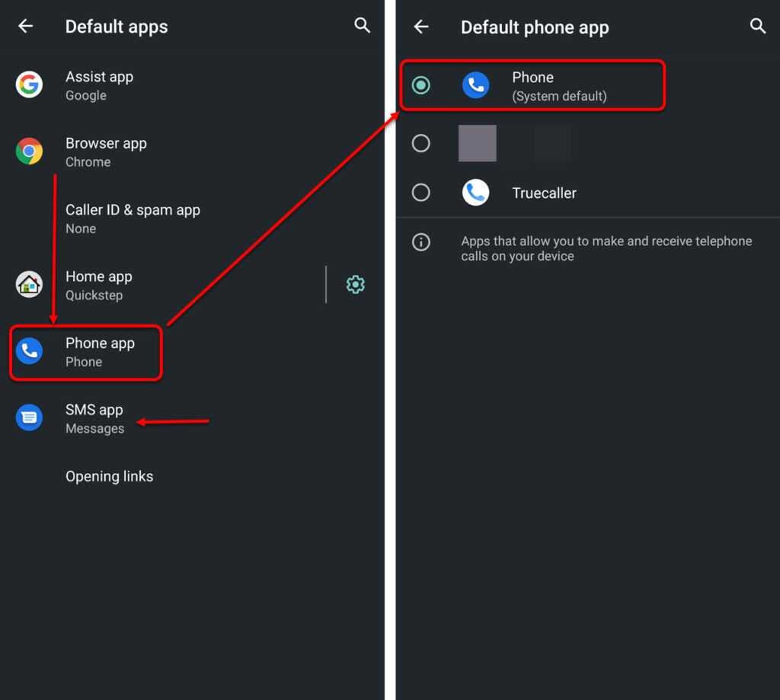Select Truecaller radio button

pyautogui.click(x=420, y=193)
